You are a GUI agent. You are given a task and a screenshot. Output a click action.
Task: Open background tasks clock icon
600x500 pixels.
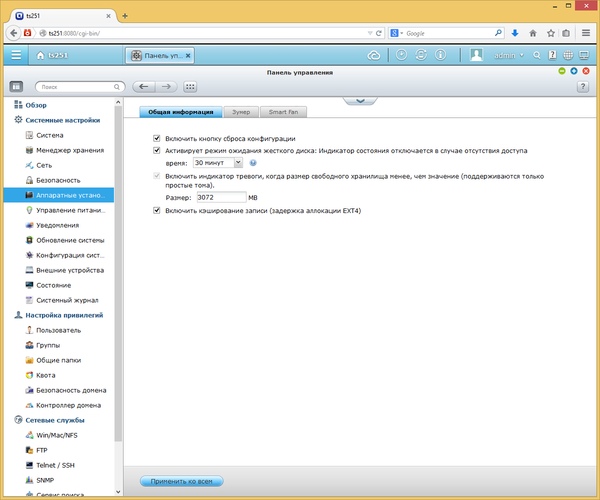(x=401, y=55)
